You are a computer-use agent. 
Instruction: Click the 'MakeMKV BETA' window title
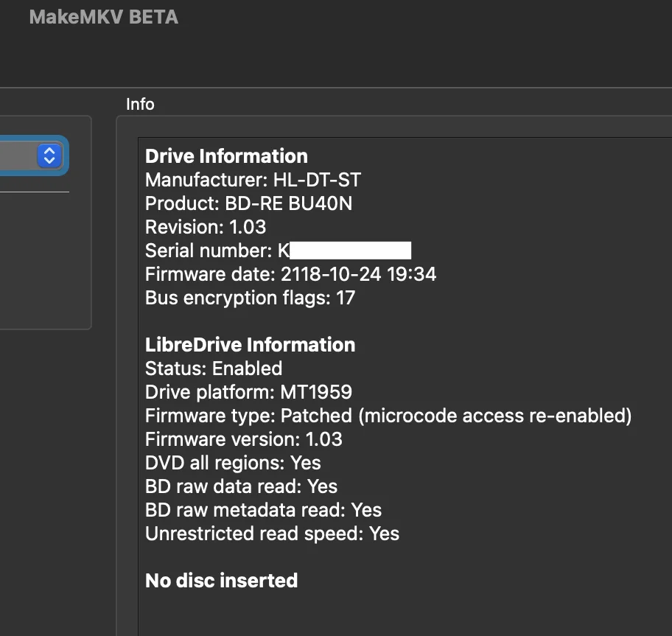104,17
